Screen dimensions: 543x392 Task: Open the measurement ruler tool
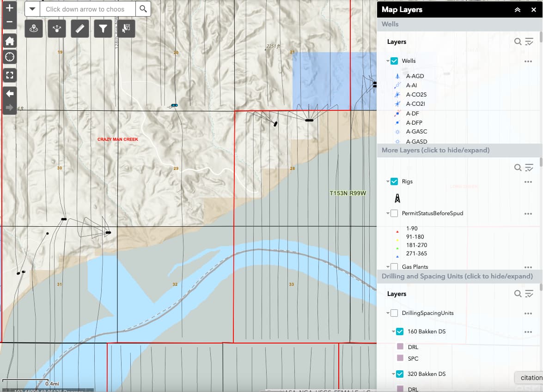(x=80, y=29)
